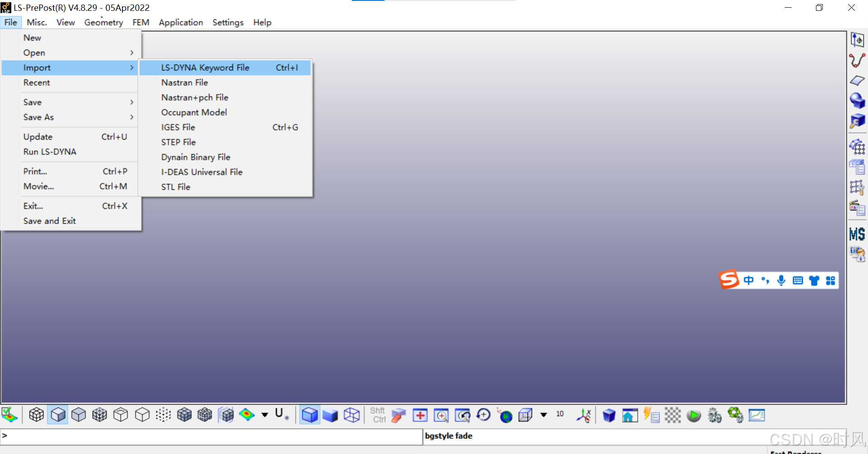Screen dimensions: 868x454
Task: Expand the view dropdown arrow before 10
Action: [x=544, y=415]
